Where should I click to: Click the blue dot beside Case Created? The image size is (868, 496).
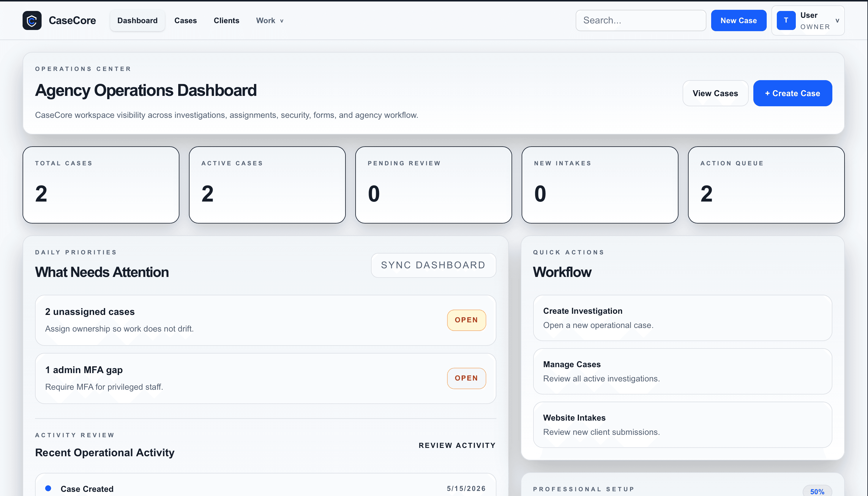48,488
